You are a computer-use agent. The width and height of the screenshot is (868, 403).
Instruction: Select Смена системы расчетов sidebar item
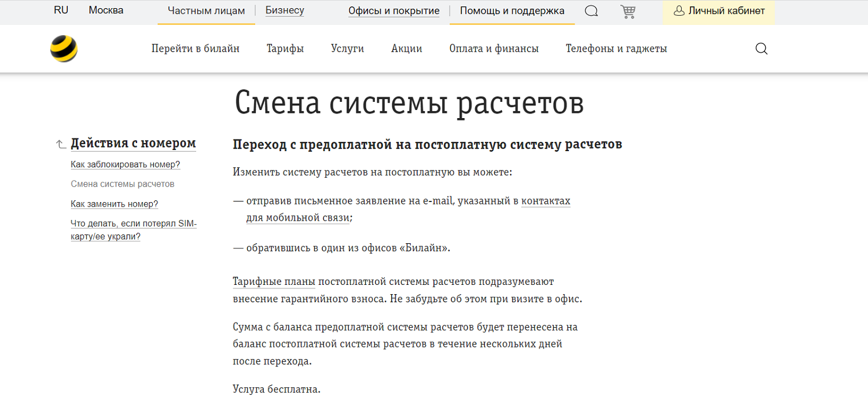click(123, 184)
